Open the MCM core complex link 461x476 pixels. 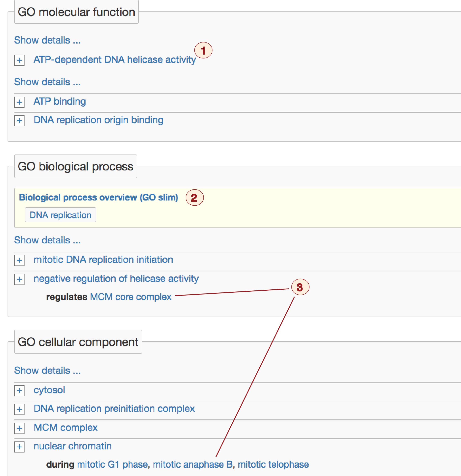[131, 297]
